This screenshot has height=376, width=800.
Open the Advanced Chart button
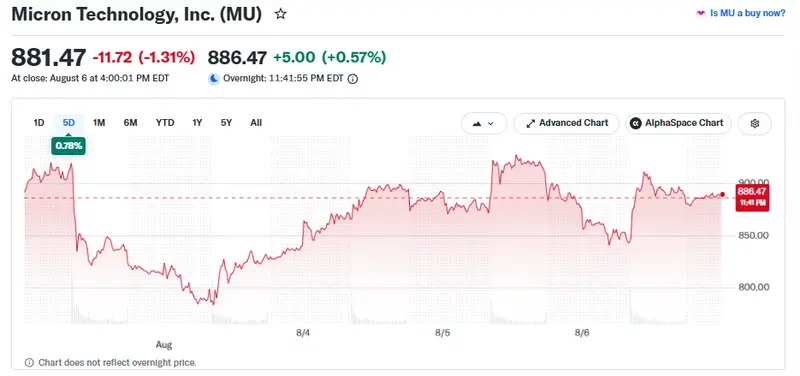(x=566, y=123)
